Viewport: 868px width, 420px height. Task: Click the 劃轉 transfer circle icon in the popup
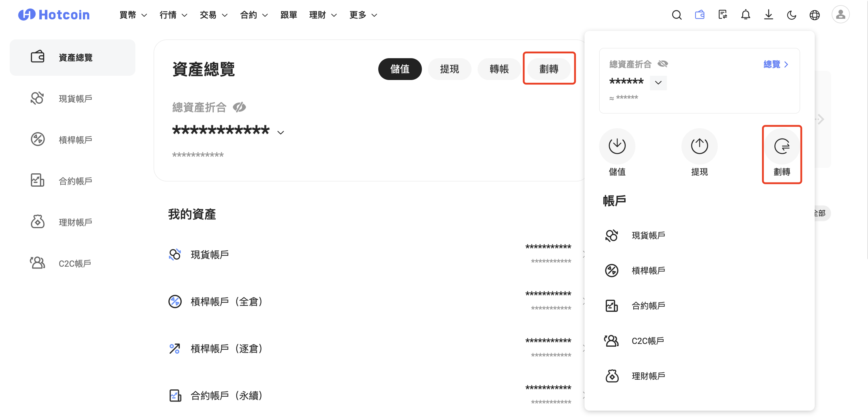[x=781, y=146]
